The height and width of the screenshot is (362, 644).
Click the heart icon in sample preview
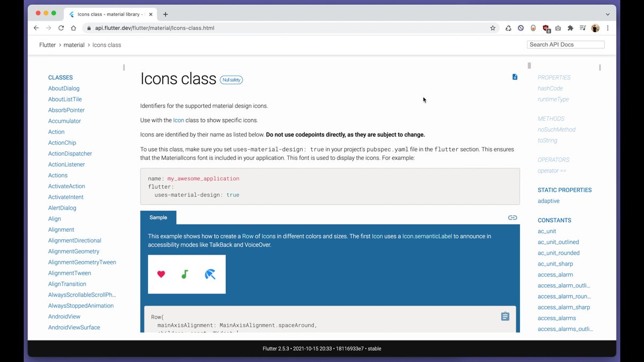point(161,274)
